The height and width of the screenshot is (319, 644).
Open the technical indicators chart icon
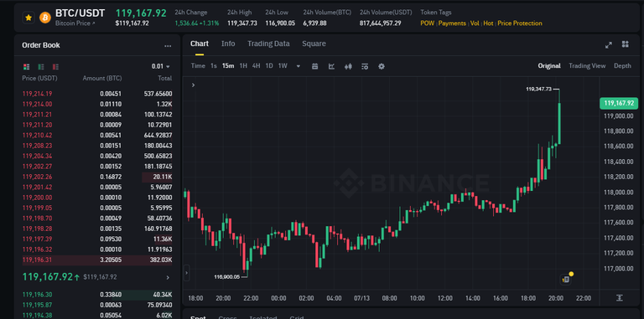331,66
